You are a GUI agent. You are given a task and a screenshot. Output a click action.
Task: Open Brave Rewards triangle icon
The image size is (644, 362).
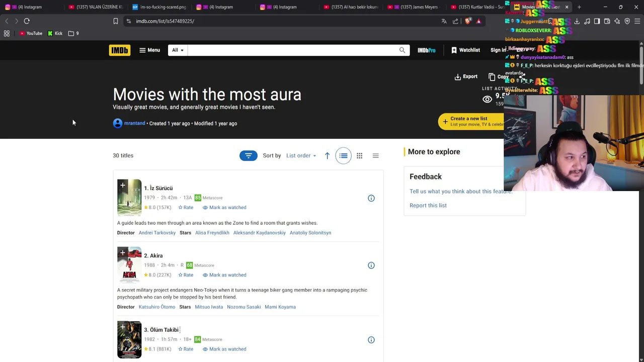pyautogui.click(x=478, y=21)
